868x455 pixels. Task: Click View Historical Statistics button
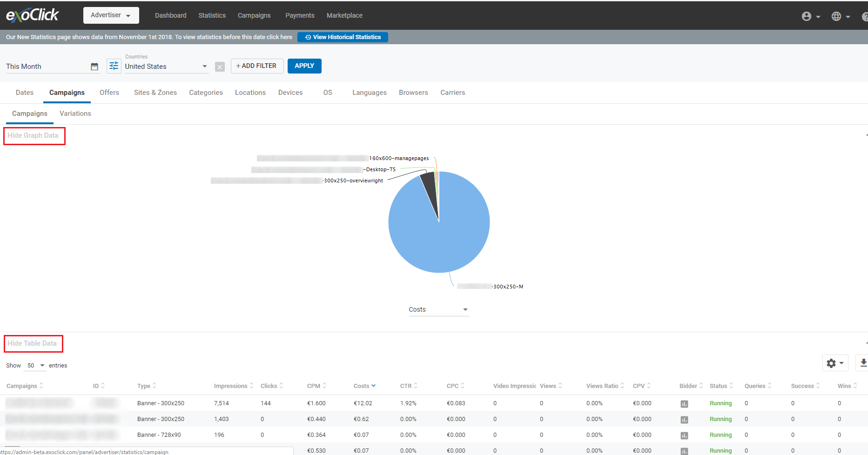[x=343, y=37]
